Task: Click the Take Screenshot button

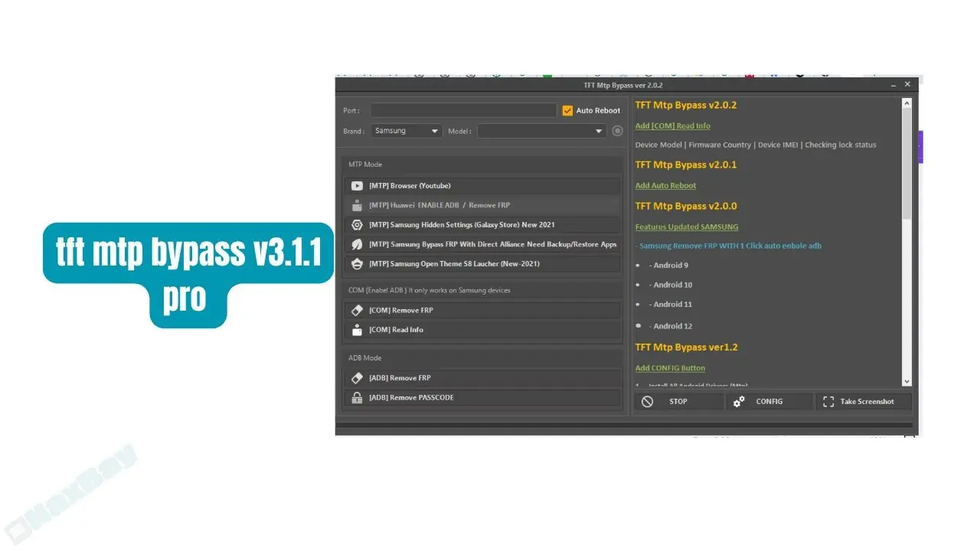Action: point(864,402)
